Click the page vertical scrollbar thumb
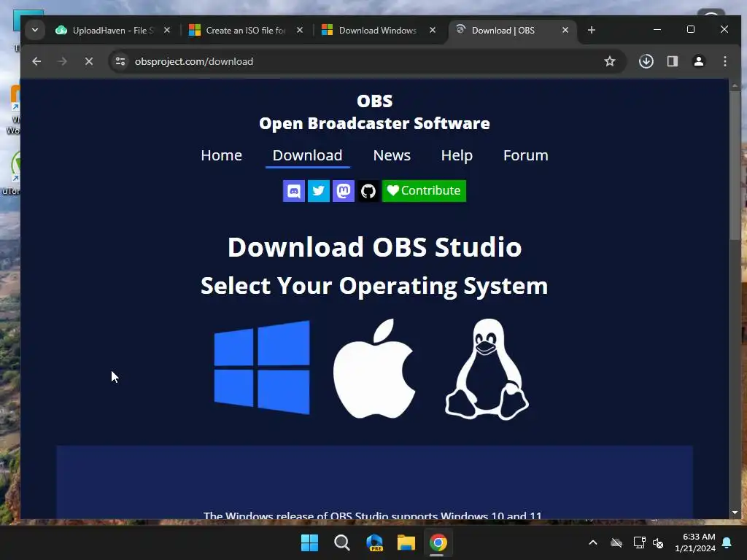747x560 pixels. pyautogui.click(x=735, y=166)
